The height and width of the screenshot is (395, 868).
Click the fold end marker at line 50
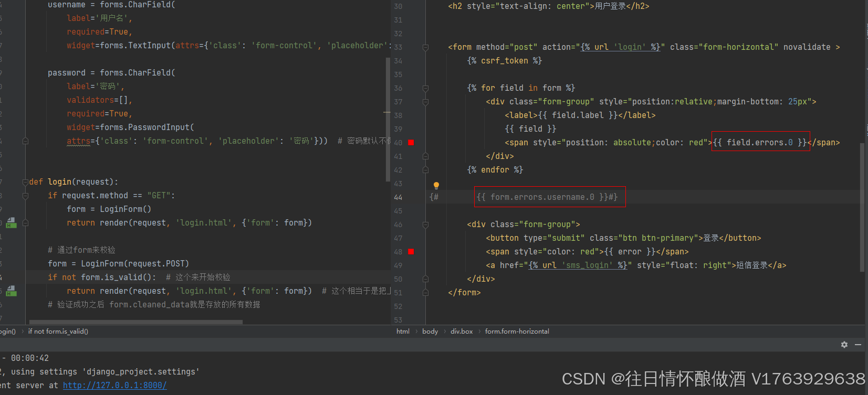[425, 279]
